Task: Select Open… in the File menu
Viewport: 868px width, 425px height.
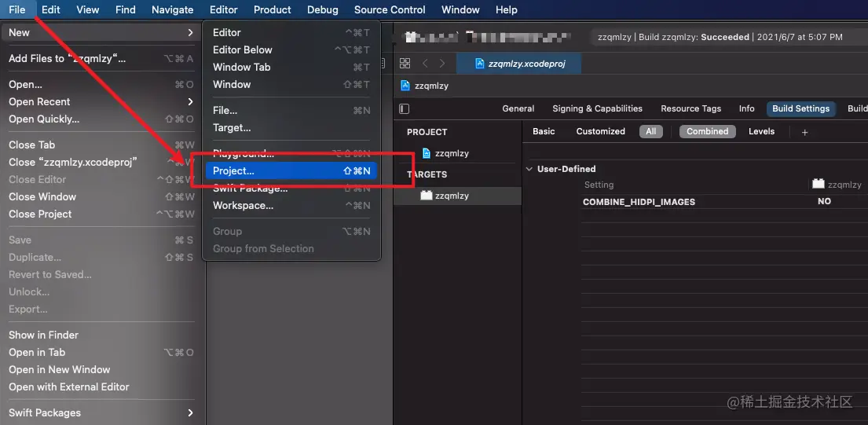Action: pos(101,85)
